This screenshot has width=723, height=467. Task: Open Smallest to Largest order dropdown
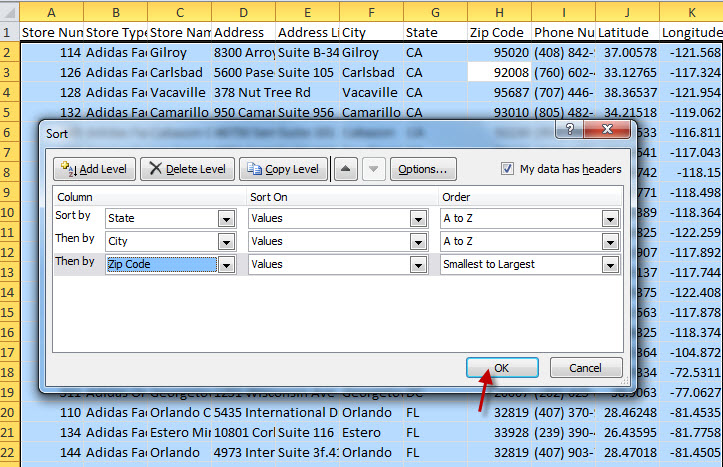pyautogui.click(x=610, y=265)
